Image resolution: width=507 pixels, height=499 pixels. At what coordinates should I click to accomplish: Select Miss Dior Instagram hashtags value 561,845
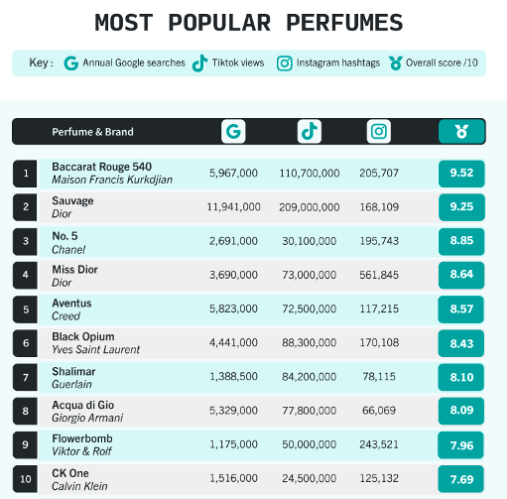[379, 275]
